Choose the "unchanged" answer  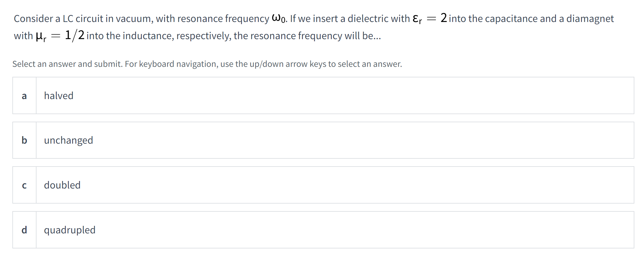pos(68,140)
